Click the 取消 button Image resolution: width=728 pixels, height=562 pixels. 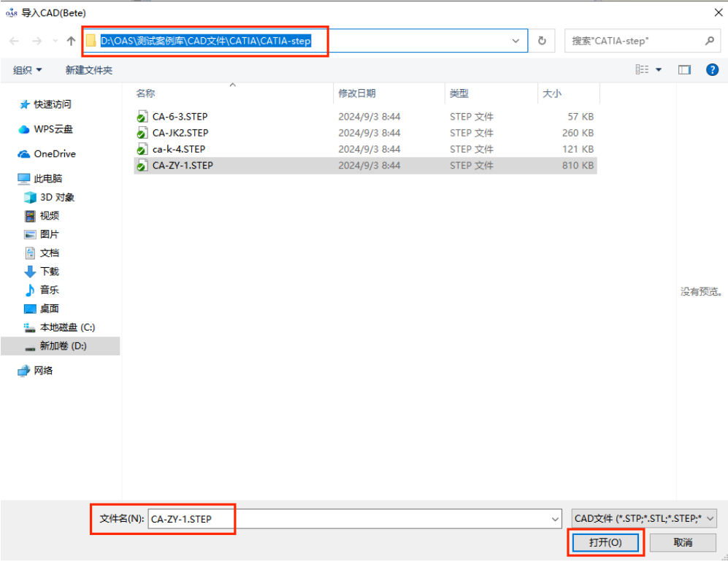pyautogui.click(x=683, y=542)
